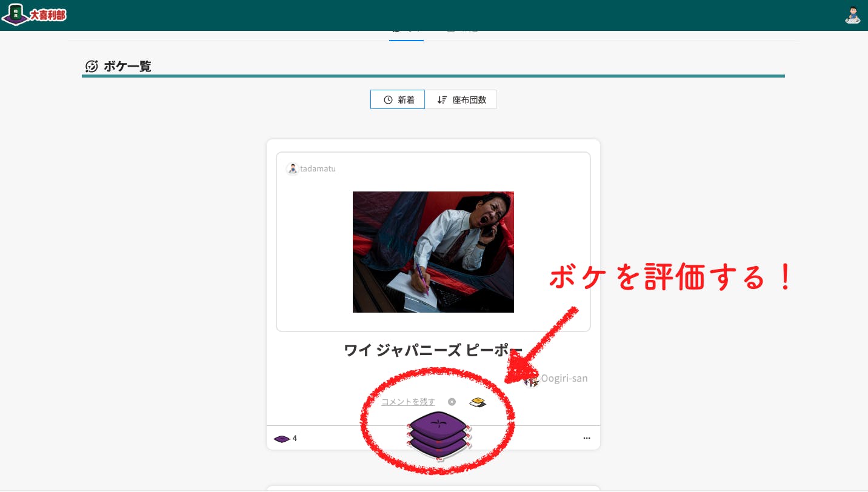Screen dimensions: 868x492
Task: Click the ボケ一覧 heading text
Action: pyautogui.click(x=127, y=67)
